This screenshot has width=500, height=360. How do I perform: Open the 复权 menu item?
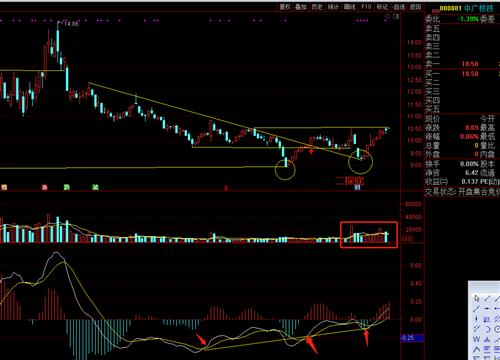point(285,7)
